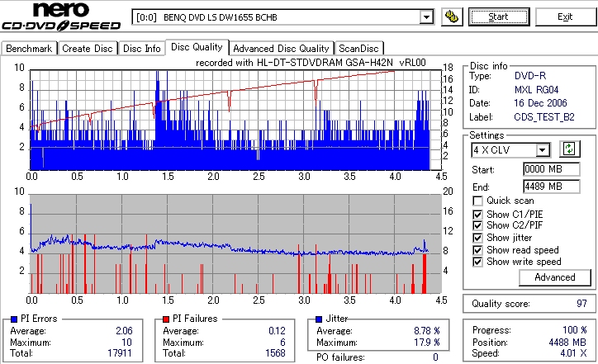The image size is (598, 364).
Task: Click the Exit button
Action: coord(565,17)
